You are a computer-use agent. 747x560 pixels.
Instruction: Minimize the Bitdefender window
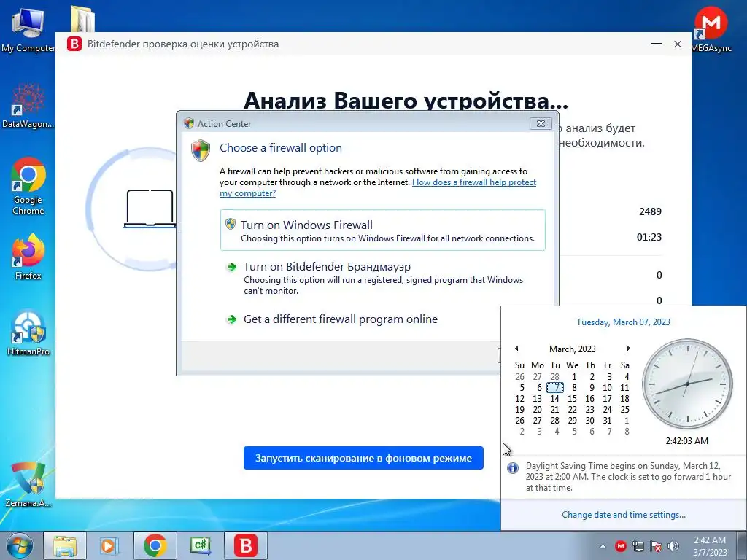657,44
